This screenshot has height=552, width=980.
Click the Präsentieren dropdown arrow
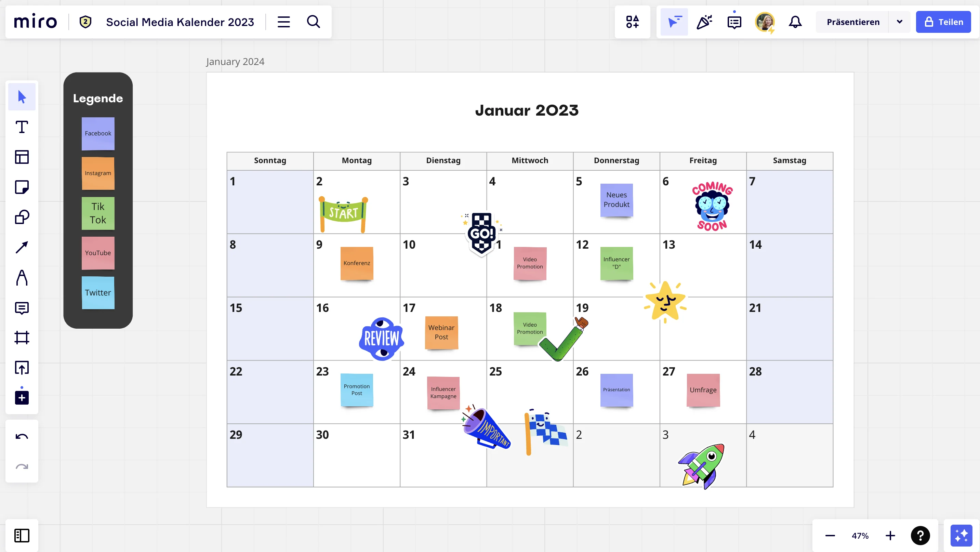click(900, 22)
